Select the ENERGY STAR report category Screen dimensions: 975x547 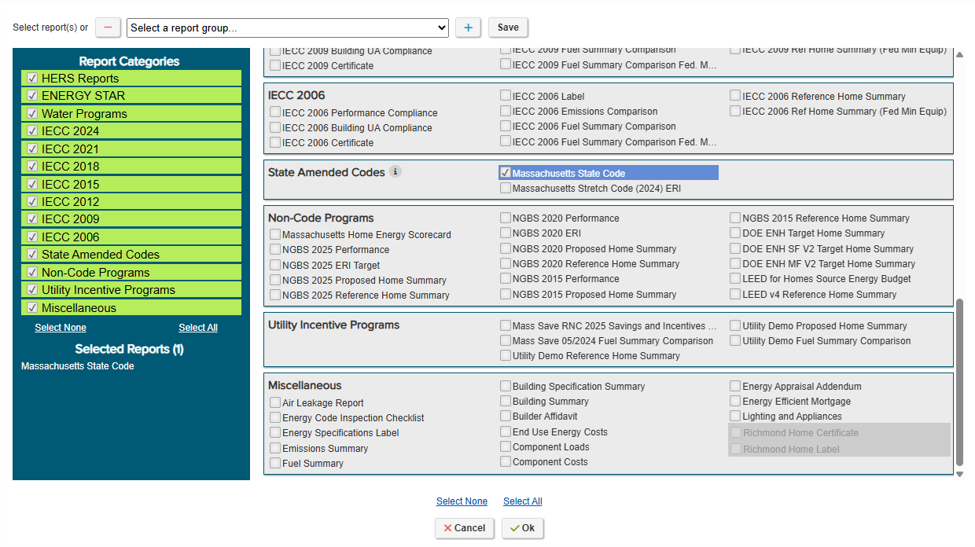coord(131,96)
